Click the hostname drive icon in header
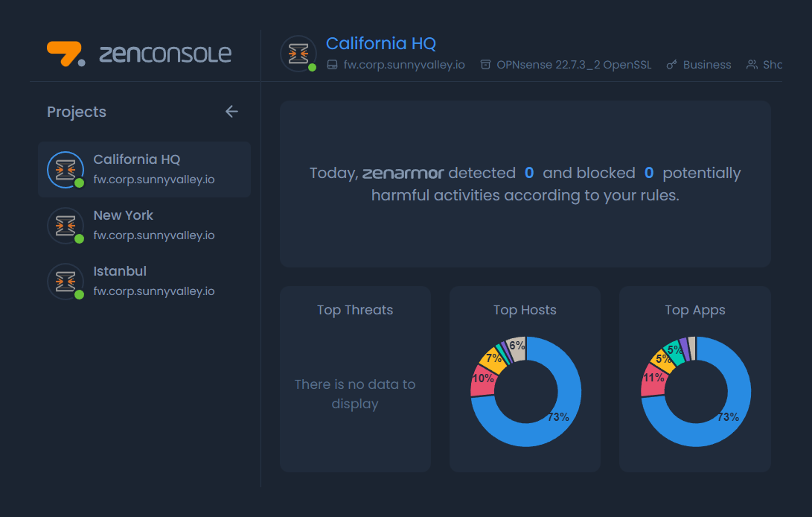This screenshot has width=812, height=517. click(333, 65)
